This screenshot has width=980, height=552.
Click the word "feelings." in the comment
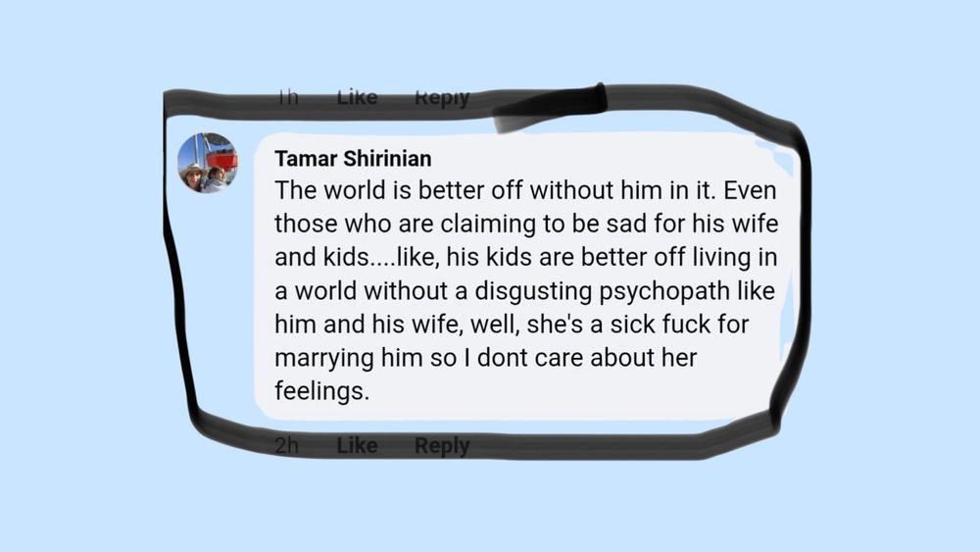pyautogui.click(x=320, y=392)
